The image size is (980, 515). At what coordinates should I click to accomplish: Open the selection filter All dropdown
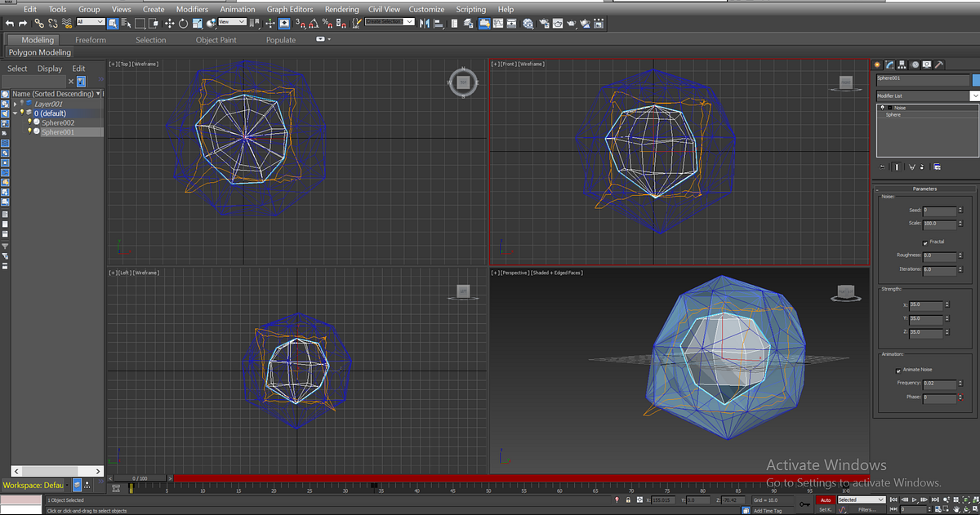[x=90, y=23]
